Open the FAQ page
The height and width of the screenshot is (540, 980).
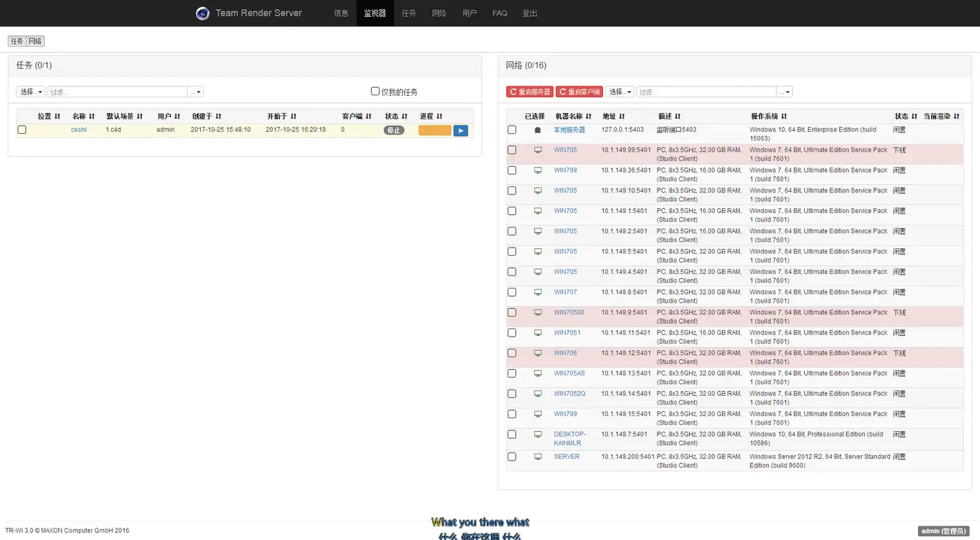[x=500, y=13]
